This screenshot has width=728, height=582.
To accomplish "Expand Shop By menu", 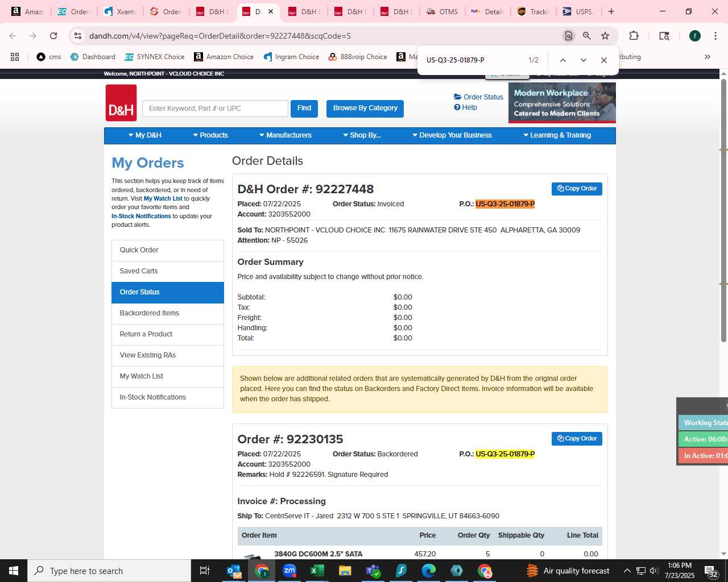I will coord(361,135).
